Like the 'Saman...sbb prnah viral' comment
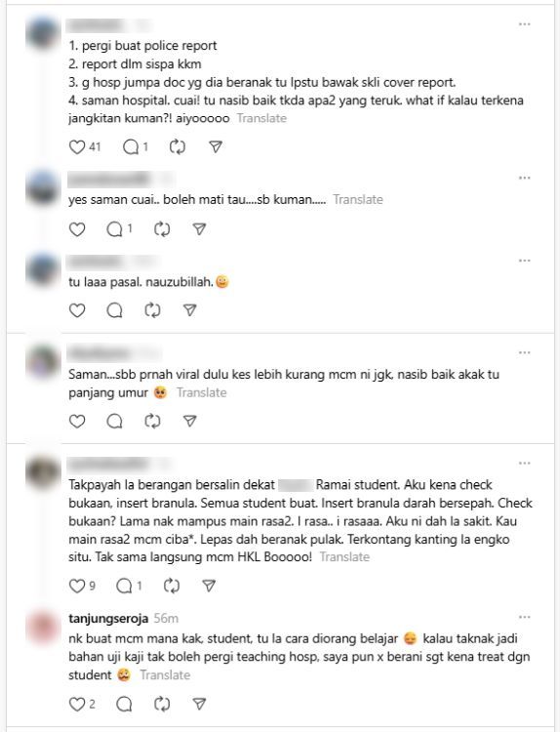Image resolution: width=560 pixels, height=732 pixels. (x=77, y=421)
